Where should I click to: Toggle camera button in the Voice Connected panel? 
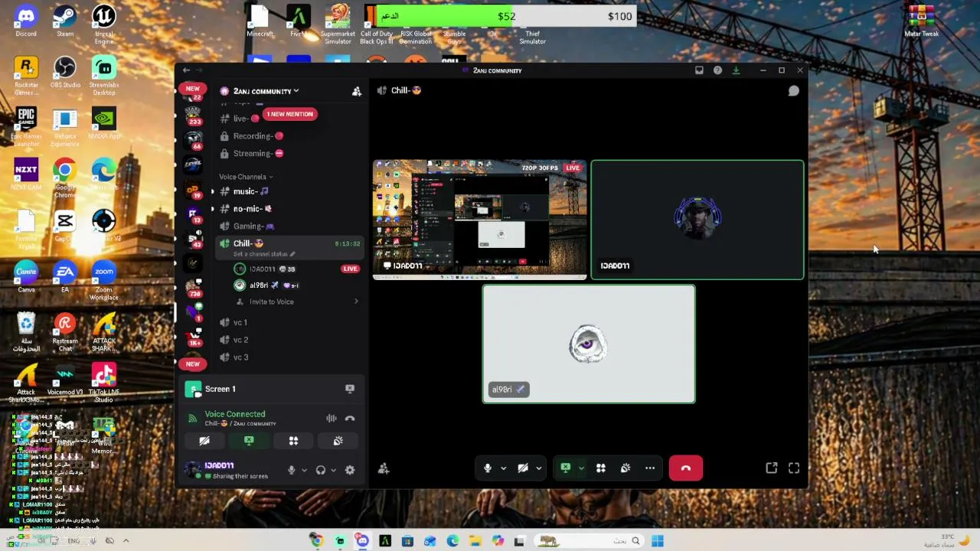pyautogui.click(x=204, y=441)
